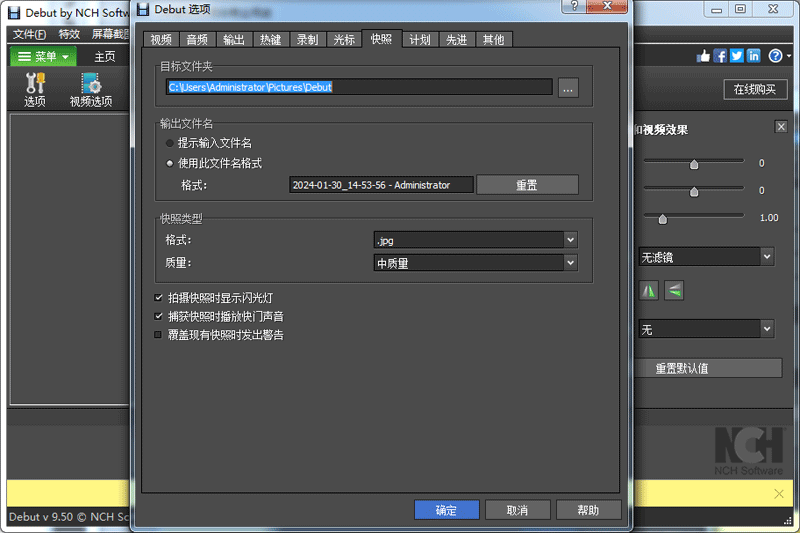Click the 确定 button
The height and width of the screenshot is (533, 800).
[x=446, y=510]
